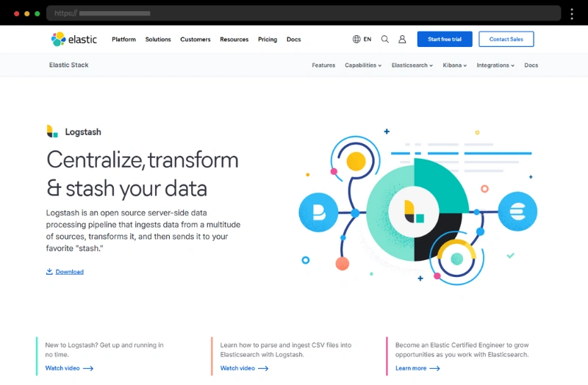Image resolution: width=588 pixels, height=385 pixels.
Task: Click the Download link
Action: click(69, 272)
